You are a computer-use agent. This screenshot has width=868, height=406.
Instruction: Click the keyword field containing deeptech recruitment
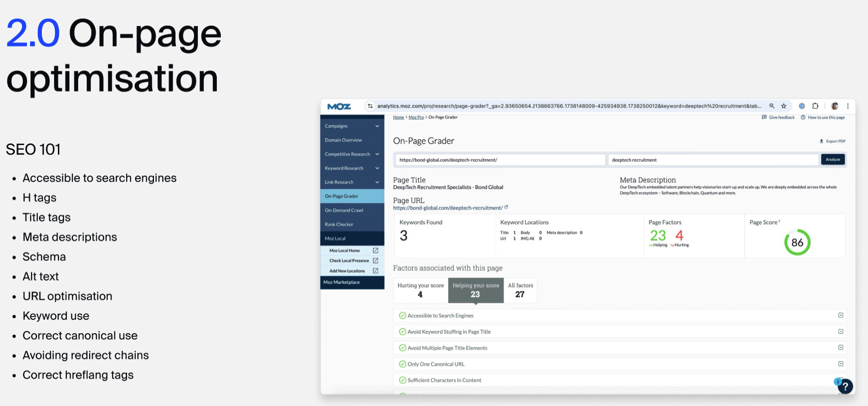click(713, 160)
